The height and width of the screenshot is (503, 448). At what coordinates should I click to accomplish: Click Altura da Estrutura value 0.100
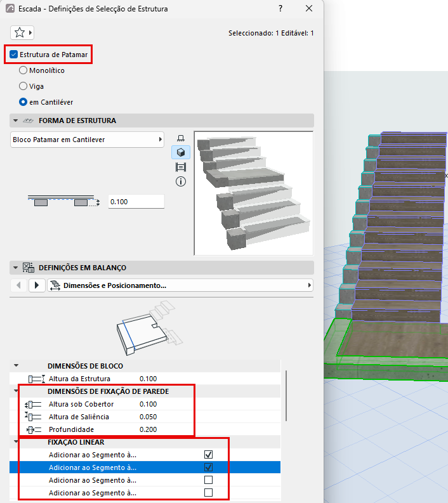click(148, 379)
